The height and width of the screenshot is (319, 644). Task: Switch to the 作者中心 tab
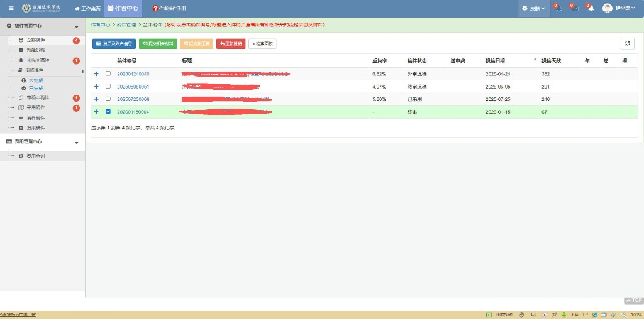(123, 8)
